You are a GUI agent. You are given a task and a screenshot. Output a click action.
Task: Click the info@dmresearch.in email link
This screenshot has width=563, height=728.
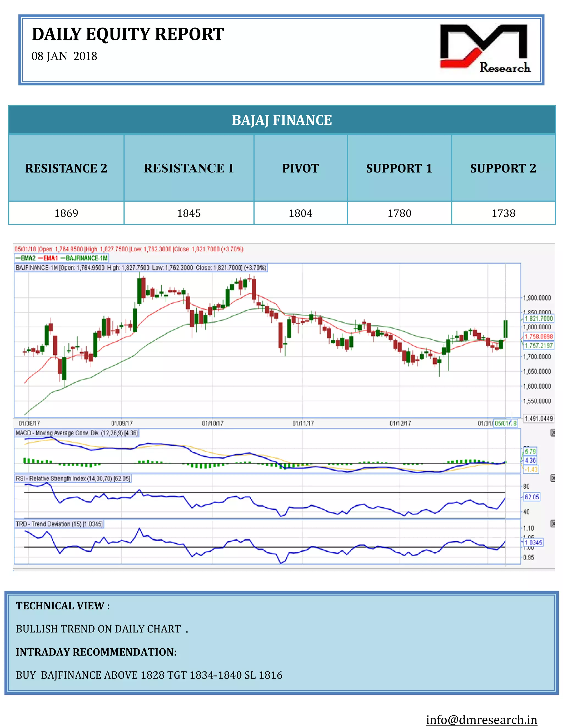pos(481,720)
